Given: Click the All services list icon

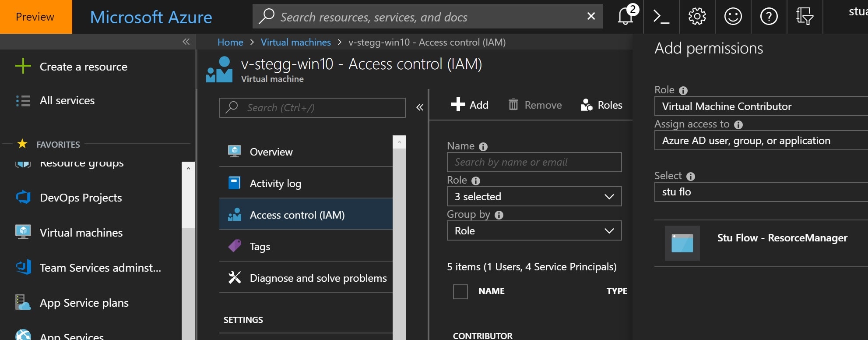Looking at the screenshot, I should click(x=23, y=101).
